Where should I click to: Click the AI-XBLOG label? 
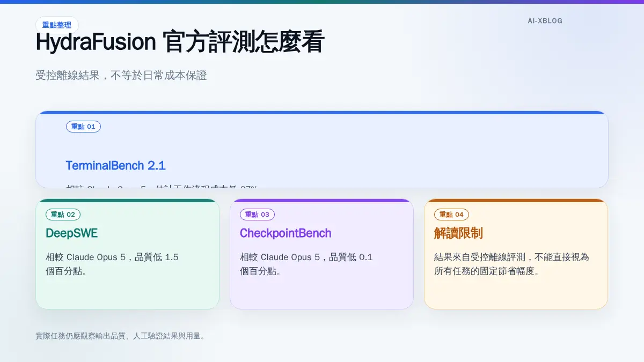[545, 21]
